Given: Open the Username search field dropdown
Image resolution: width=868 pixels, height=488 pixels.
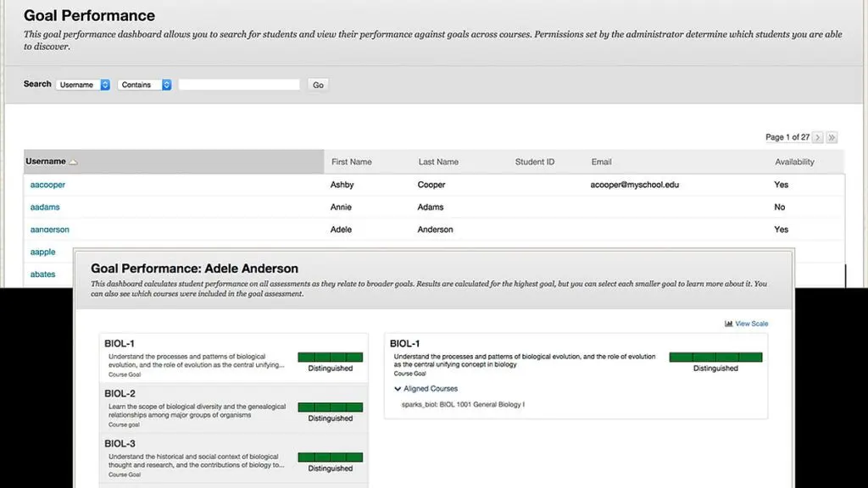Looking at the screenshot, I should [83, 85].
